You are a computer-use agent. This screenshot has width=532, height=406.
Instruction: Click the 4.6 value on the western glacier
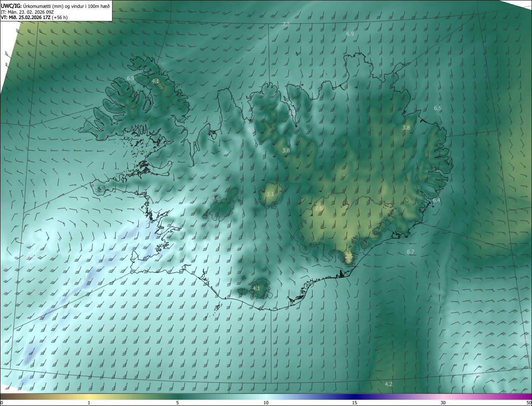coord(216,198)
